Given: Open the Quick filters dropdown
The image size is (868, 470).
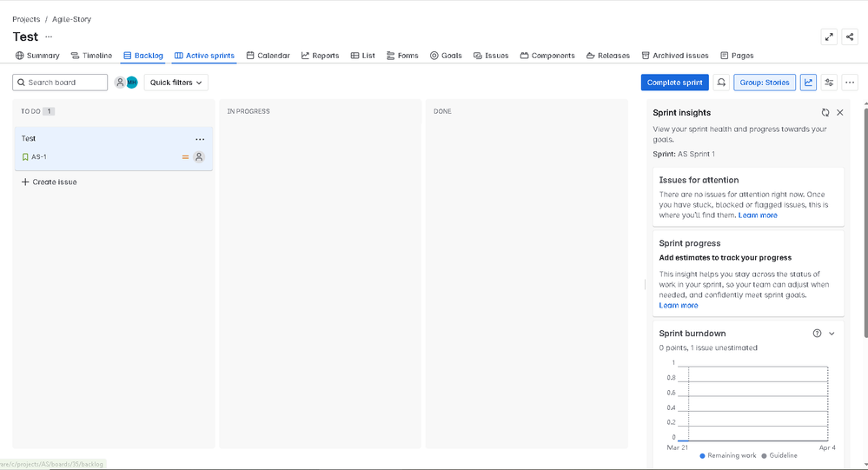Looking at the screenshot, I should tap(176, 83).
